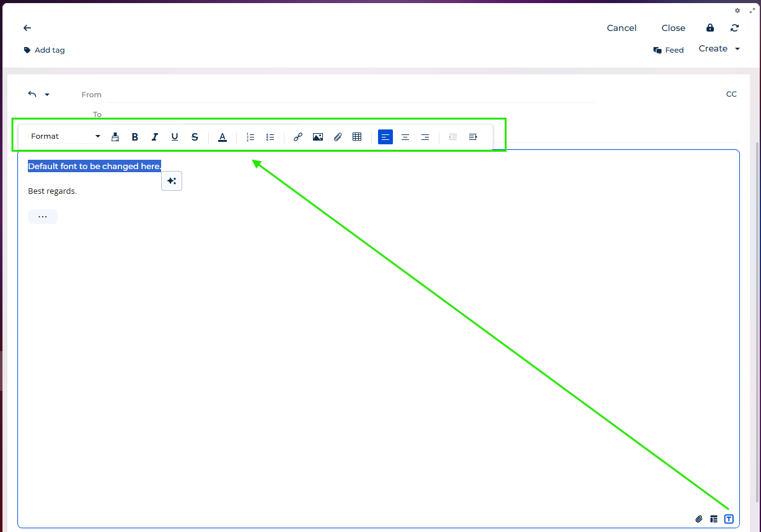
Task: Open the reply options dropdown arrow
Action: [46, 94]
